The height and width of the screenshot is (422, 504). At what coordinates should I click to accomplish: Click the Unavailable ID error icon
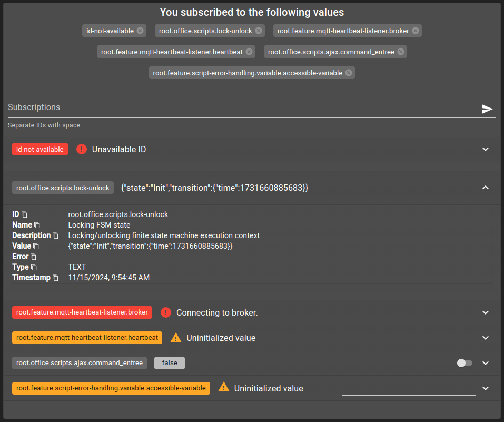(82, 149)
